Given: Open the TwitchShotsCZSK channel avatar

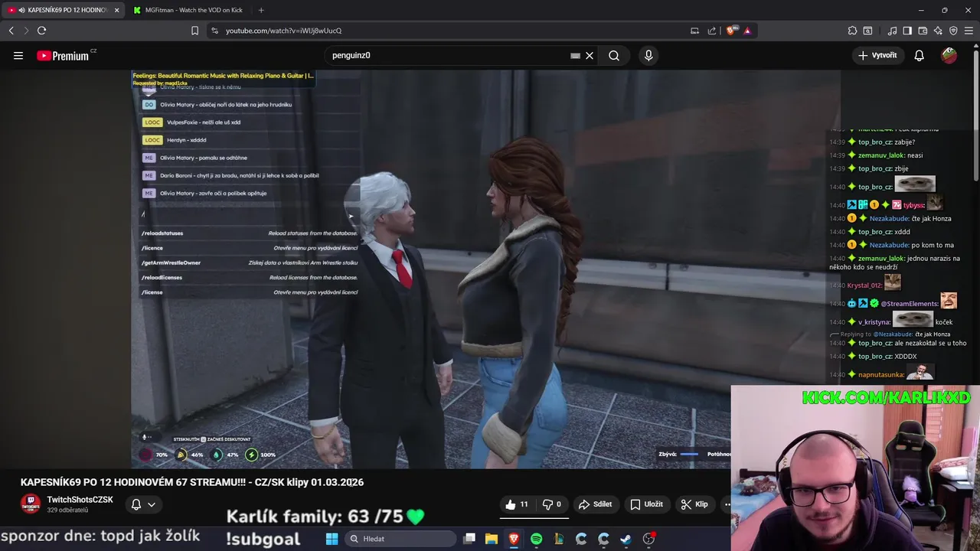Looking at the screenshot, I should pyautogui.click(x=31, y=504).
